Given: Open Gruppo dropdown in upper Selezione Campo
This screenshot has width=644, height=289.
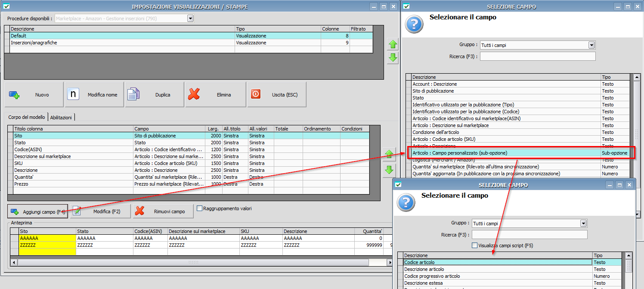Looking at the screenshot, I should [592, 45].
